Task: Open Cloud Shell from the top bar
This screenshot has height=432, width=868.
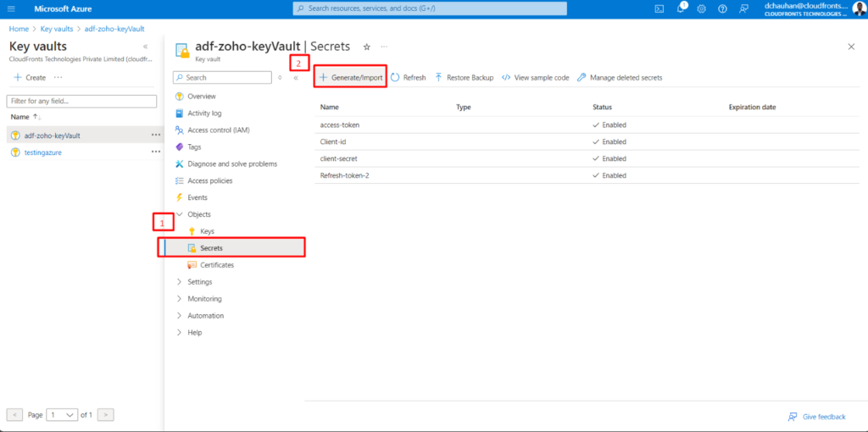Action: click(659, 8)
